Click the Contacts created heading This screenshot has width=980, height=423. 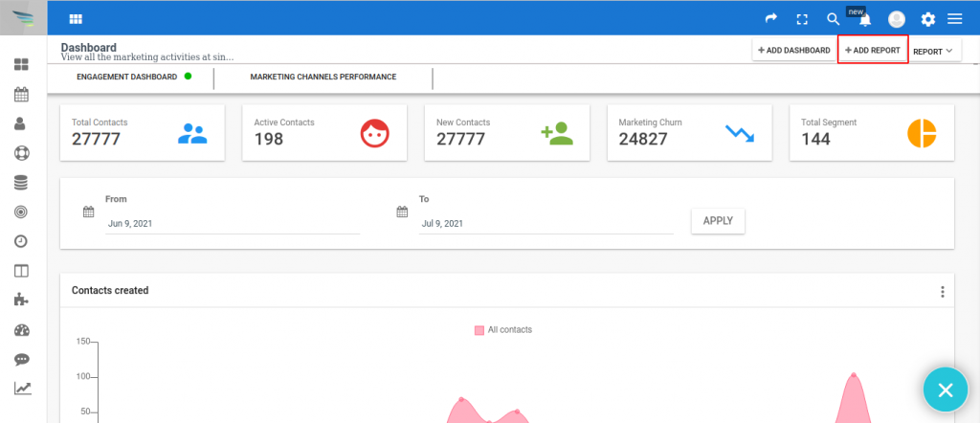(x=110, y=291)
